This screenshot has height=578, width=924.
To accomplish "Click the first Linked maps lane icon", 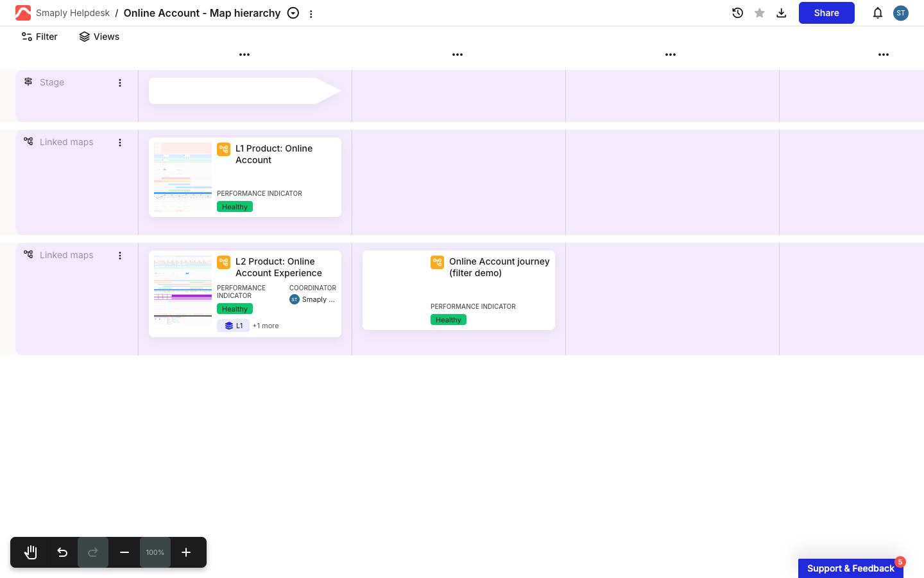I will click(28, 141).
